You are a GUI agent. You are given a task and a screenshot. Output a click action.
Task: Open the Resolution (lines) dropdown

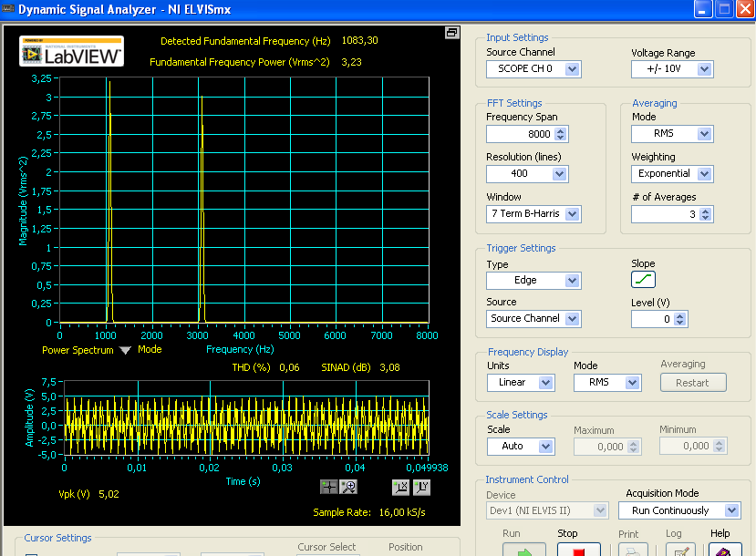click(x=559, y=174)
